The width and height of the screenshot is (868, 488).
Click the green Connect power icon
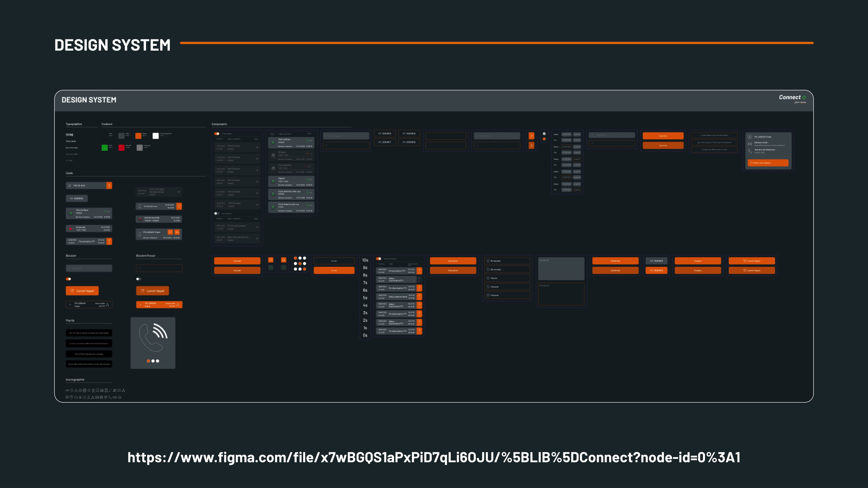pyautogui.click(x=804, y=97)
